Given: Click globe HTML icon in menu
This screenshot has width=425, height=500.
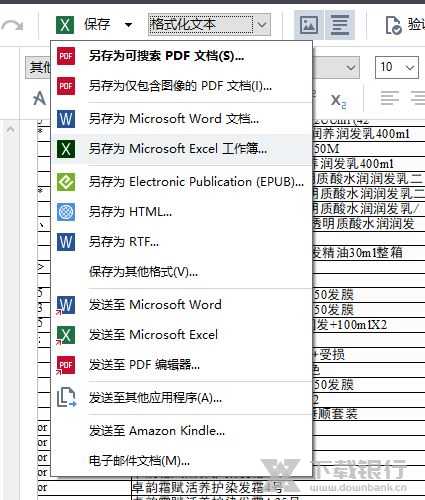Looking at the screenshot, I should (66, 212).
